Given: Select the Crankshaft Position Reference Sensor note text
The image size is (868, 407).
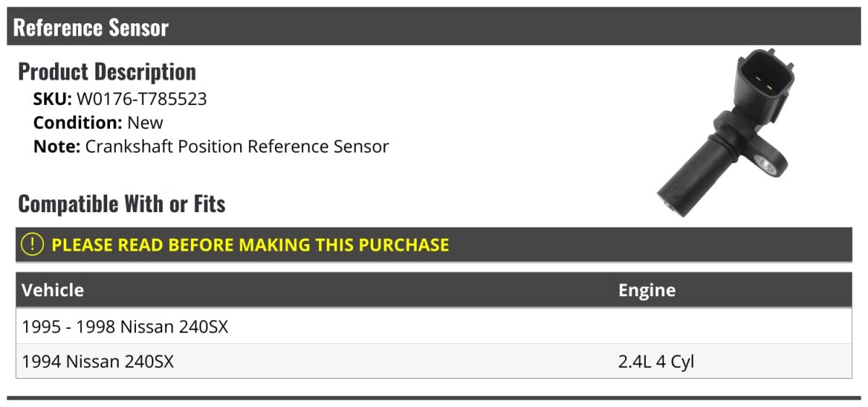Looking at the screenshot, I should pyautogui.click(x=237, y=146).
